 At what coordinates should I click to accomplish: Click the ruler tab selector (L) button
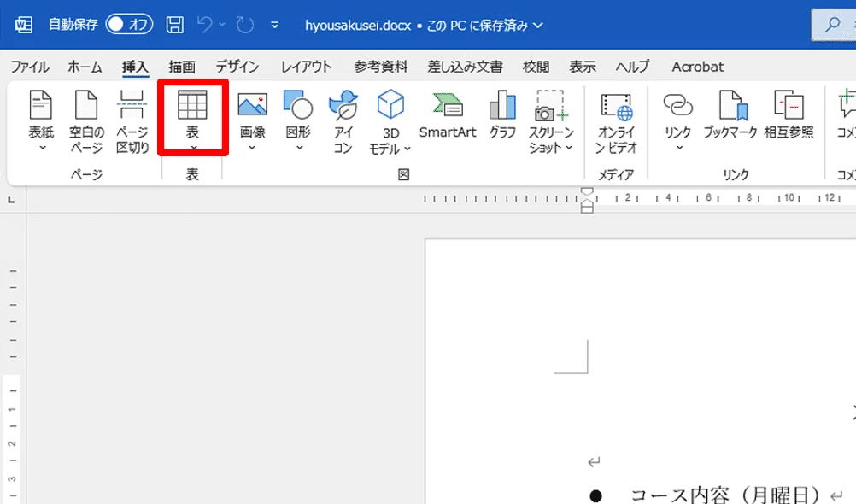pos(11,200)
